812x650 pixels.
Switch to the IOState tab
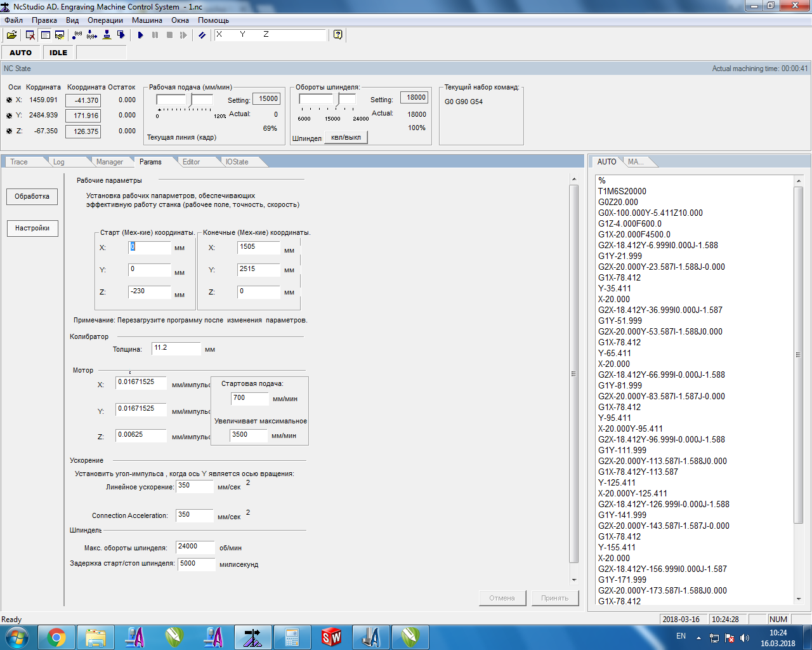237,162
